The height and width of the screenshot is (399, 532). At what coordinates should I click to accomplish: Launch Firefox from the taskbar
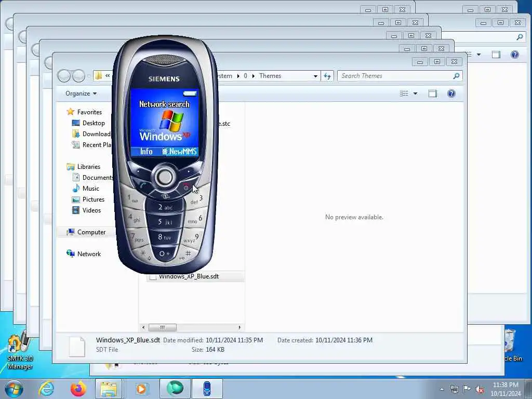[x=78, y=389]
